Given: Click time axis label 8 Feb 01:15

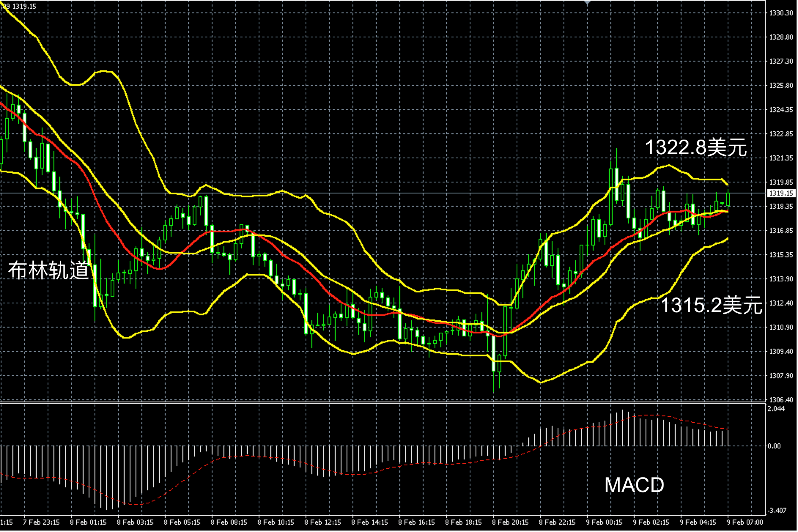Looking at the screenshot, I should [88, 522].
